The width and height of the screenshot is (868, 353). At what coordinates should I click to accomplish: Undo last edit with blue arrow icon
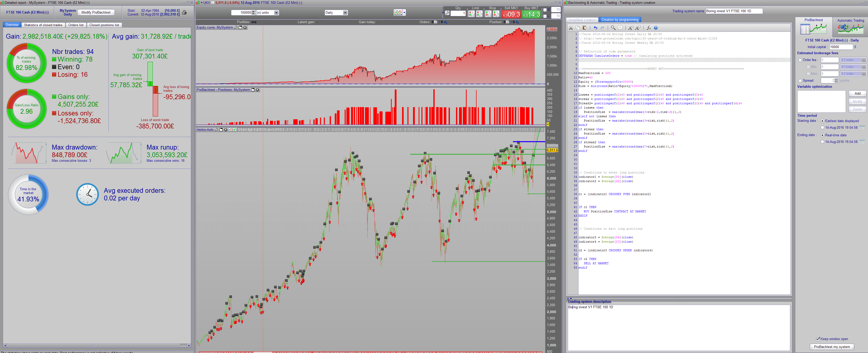click(596, 28)
